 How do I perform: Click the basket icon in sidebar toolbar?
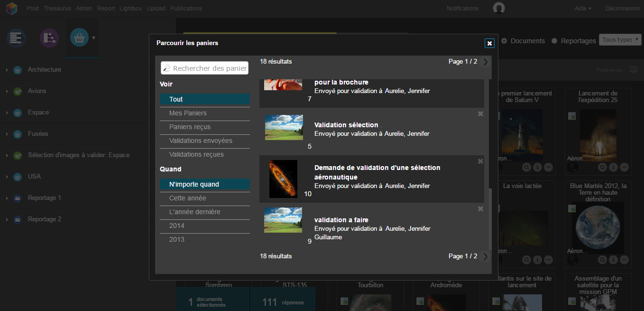(79, 38)
